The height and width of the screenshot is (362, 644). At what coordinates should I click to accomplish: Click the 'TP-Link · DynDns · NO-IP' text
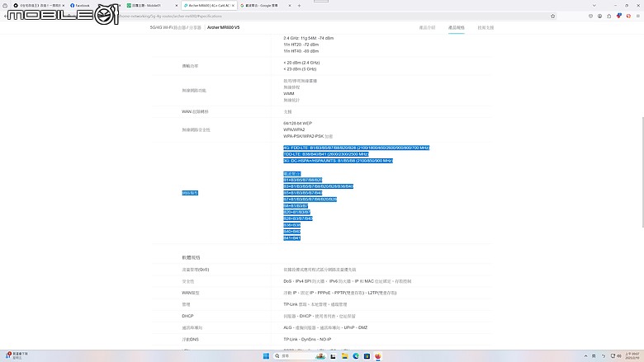[x=307, y=340]
